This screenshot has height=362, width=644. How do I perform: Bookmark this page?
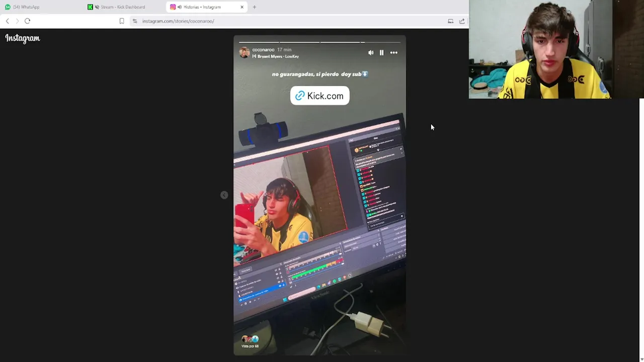[x=122, y=21]
